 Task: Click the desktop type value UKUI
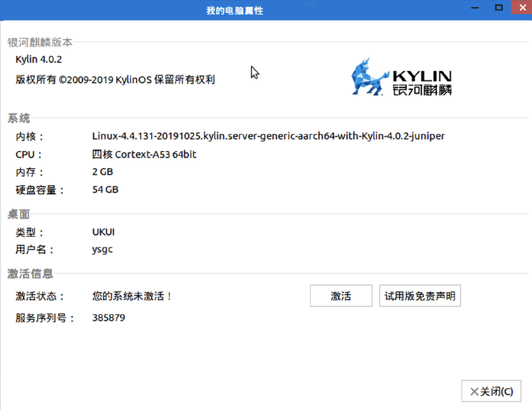(103, 232)
